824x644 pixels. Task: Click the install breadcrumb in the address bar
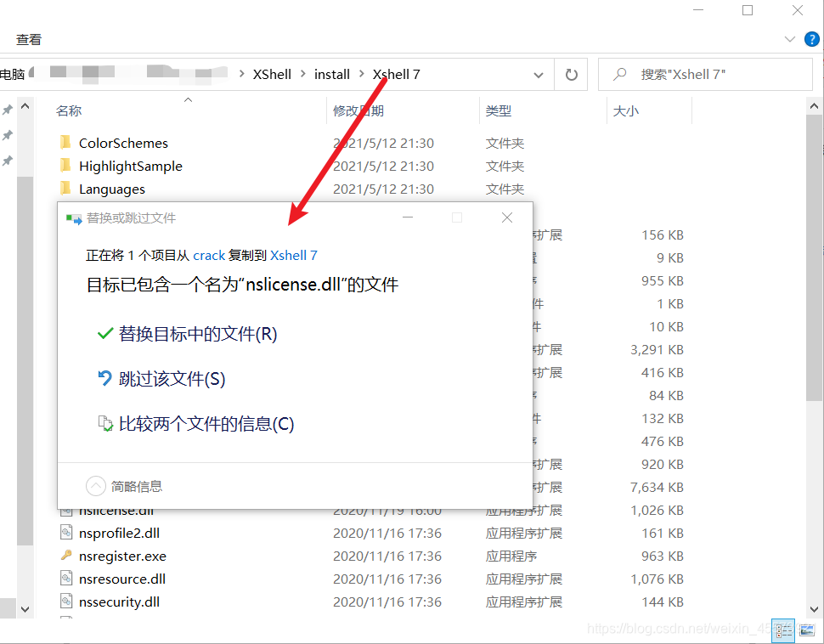[x=331, y=74]
